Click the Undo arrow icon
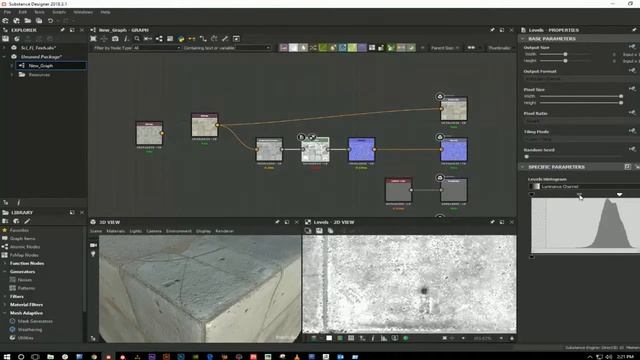The width and height of the screenshot is (640, 360). (50, 20)
